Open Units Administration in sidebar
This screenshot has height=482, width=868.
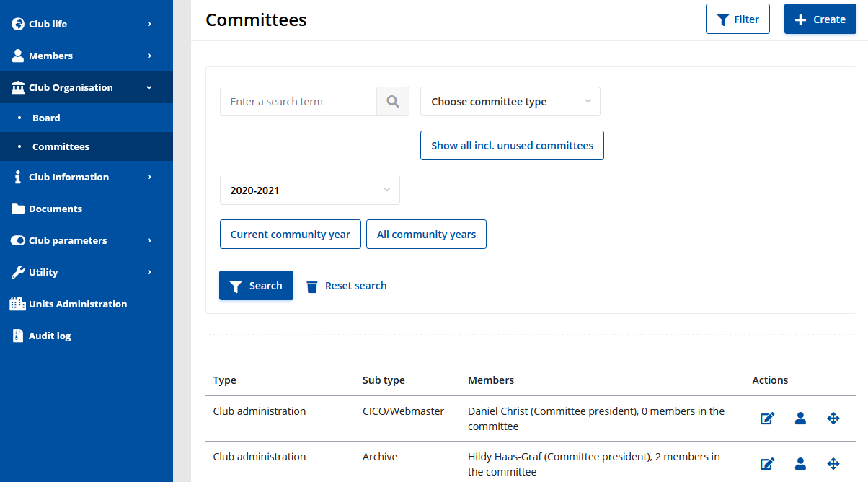coord(78,304)
